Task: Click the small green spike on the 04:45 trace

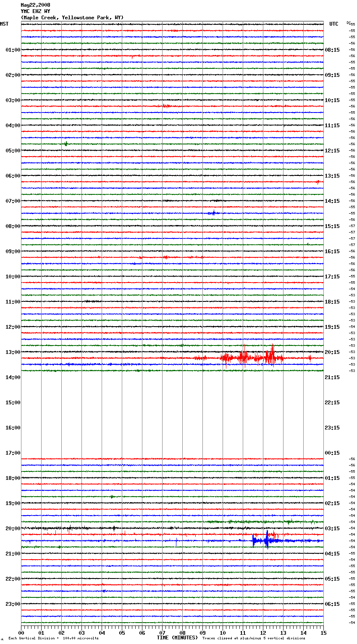Action: [66, 144]
